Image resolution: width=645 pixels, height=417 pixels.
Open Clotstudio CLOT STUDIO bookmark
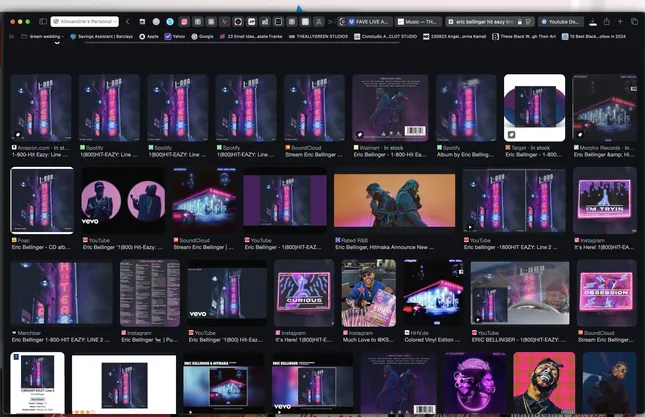(x=385, y=36)
